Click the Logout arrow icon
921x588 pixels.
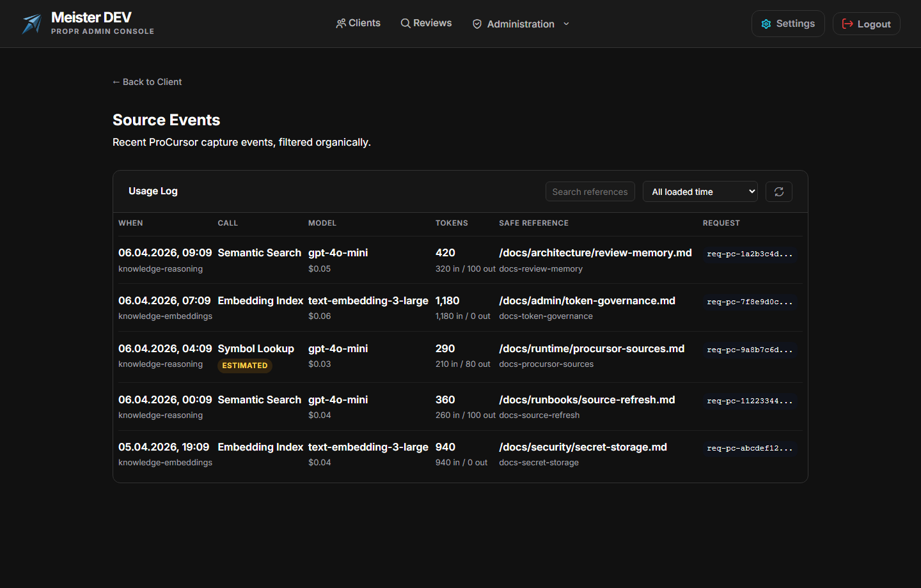847,24
